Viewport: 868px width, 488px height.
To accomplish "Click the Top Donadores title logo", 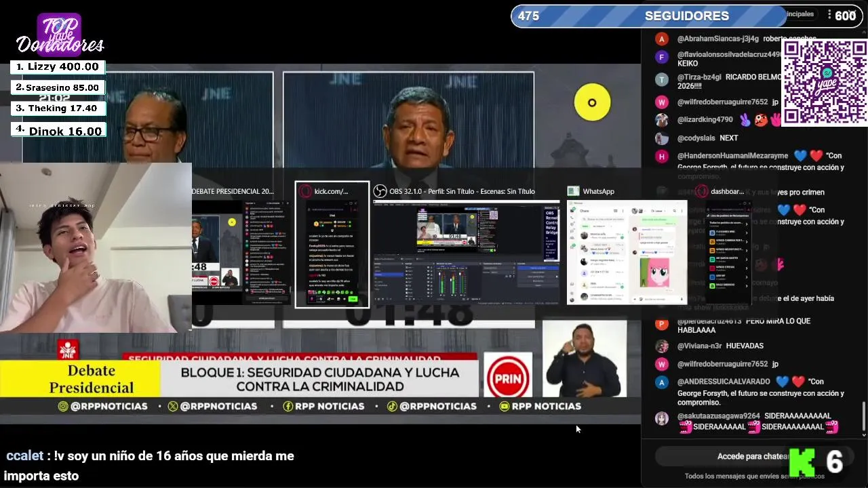I will [x=60, y=34].
